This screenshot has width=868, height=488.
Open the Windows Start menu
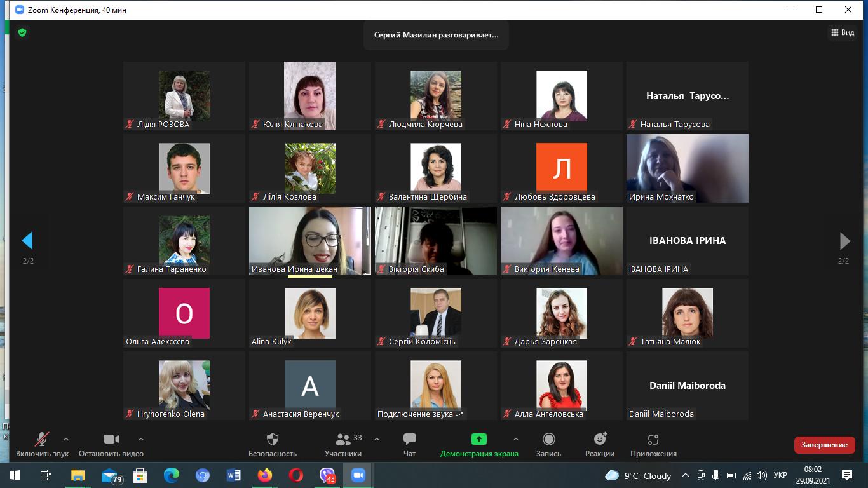15,475
